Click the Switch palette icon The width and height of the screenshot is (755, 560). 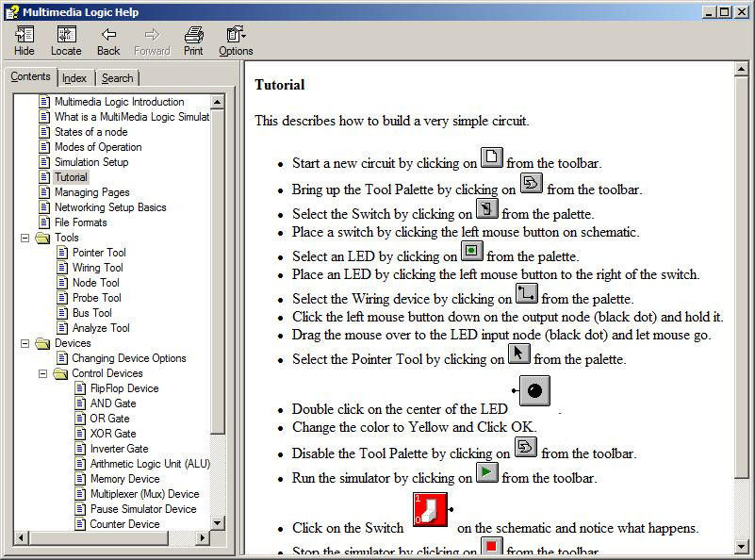(486, 208)
